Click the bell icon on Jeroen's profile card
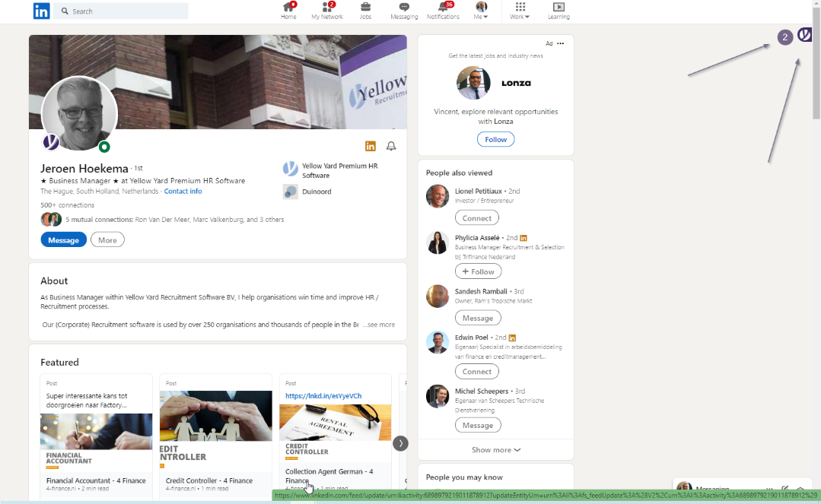 (391, 146)
